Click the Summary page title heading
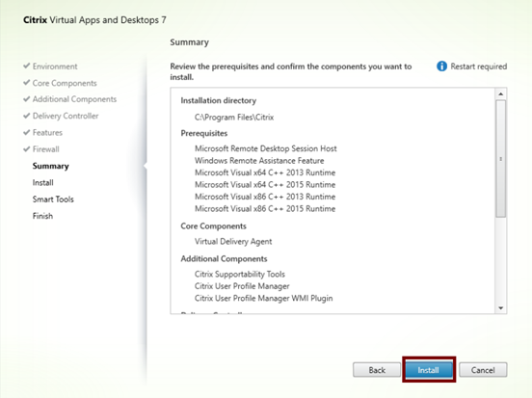 point(189,42)
